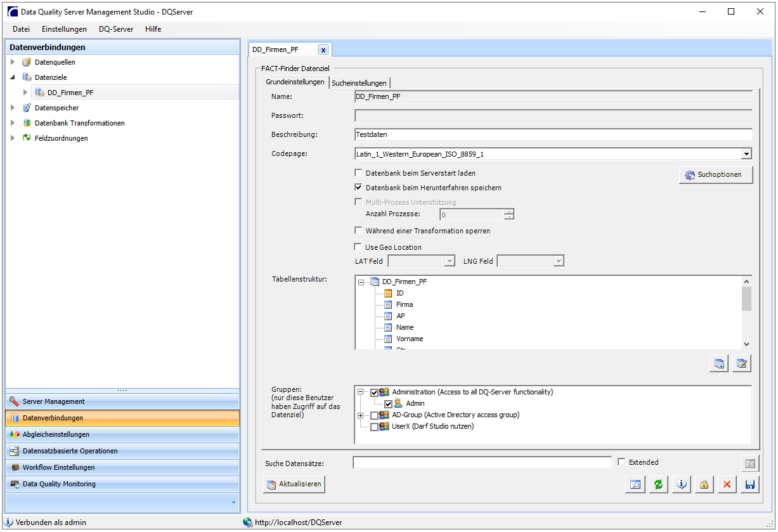Open the Abgleicheinstellungen panel
778x532 pixels.
click(x=123, y=434)
